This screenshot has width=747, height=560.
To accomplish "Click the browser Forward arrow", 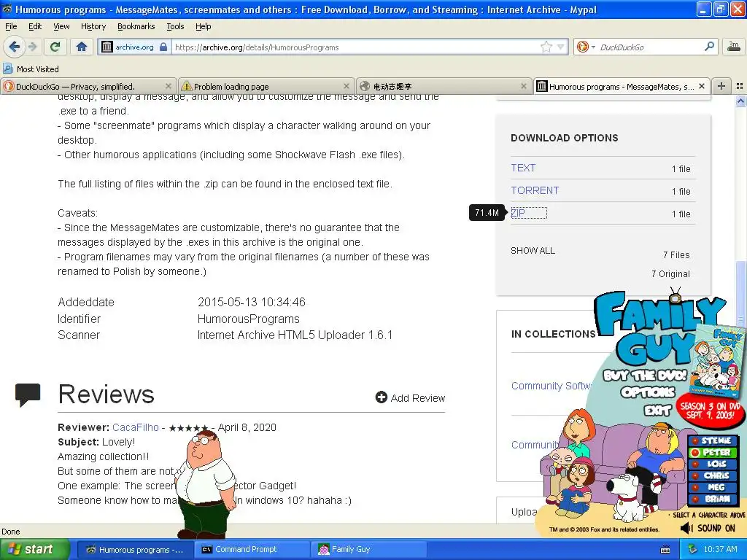I will point(32,47).
